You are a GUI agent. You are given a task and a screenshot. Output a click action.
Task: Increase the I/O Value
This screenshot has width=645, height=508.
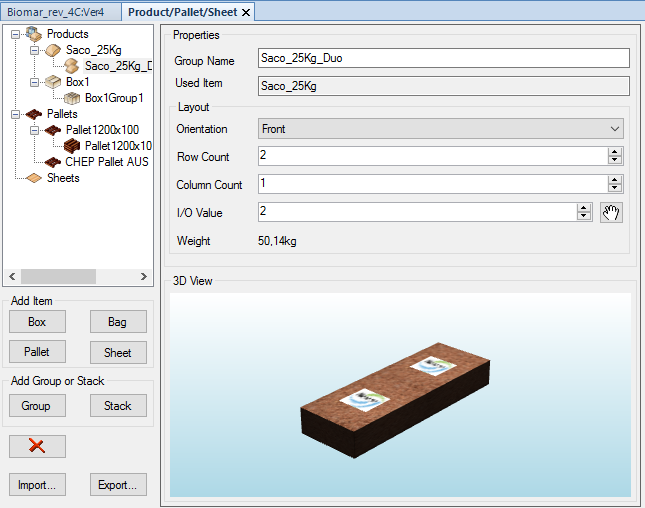pos(584,208)
